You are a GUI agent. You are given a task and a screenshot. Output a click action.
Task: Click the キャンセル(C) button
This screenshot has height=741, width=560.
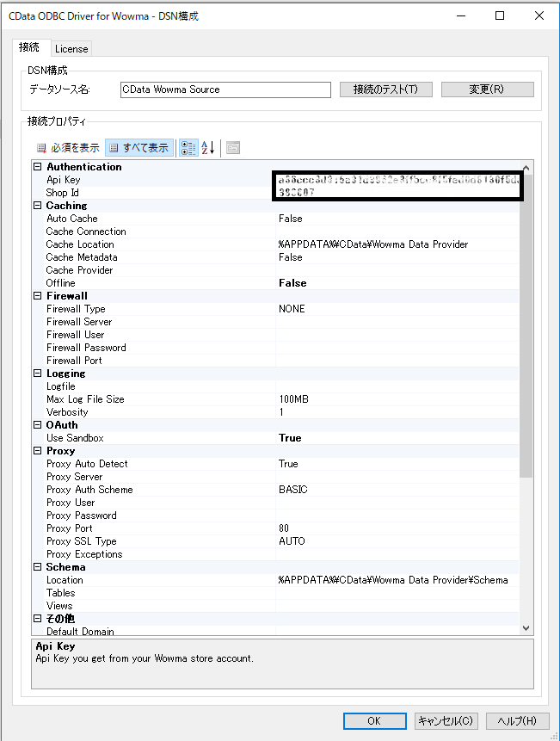[x=446, y=720]
